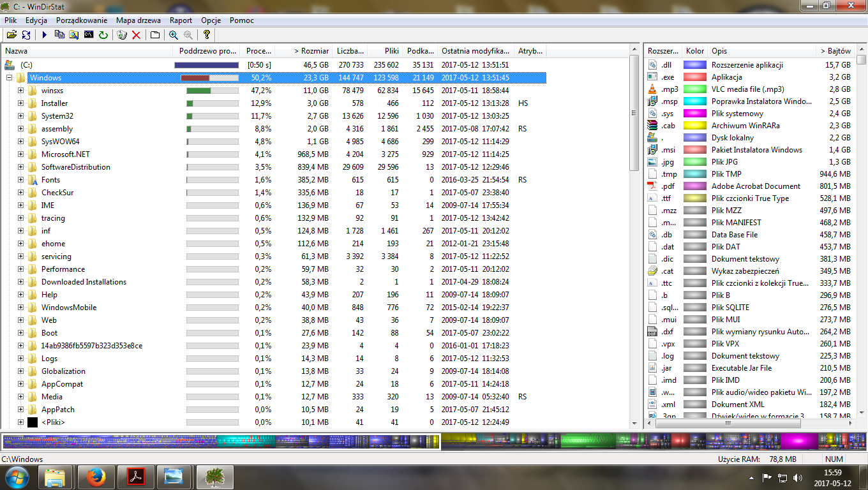Open the Porządkowanie menu

pos(82,20)
